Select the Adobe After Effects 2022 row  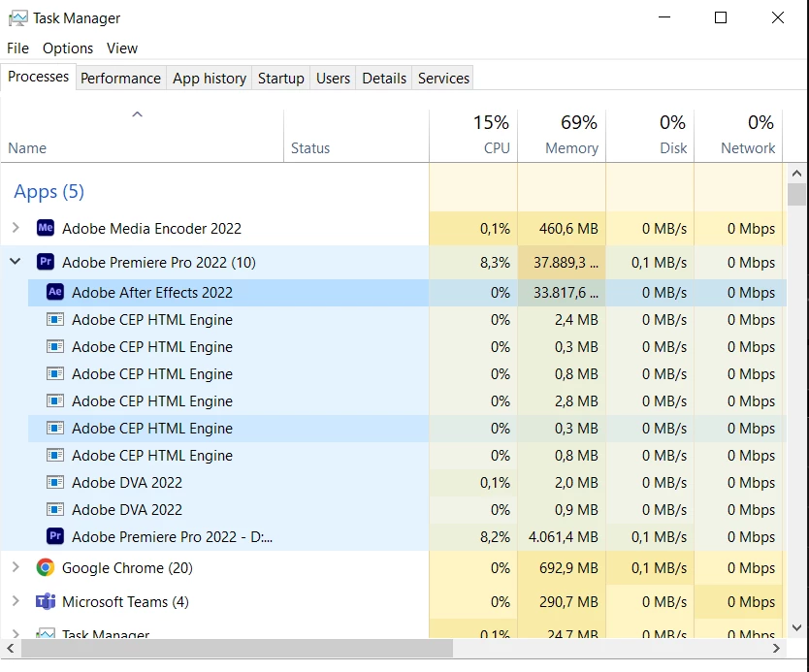[407, 293]
